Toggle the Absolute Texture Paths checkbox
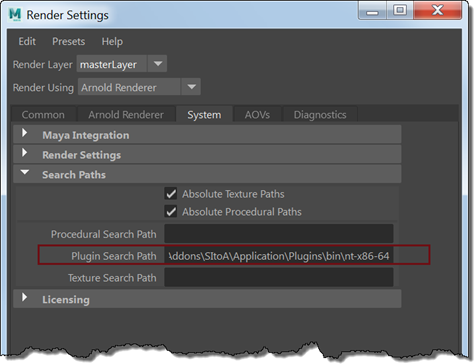The width and height of the screenshot is (474, 364). pyautogui.click(x=171, y=194)
